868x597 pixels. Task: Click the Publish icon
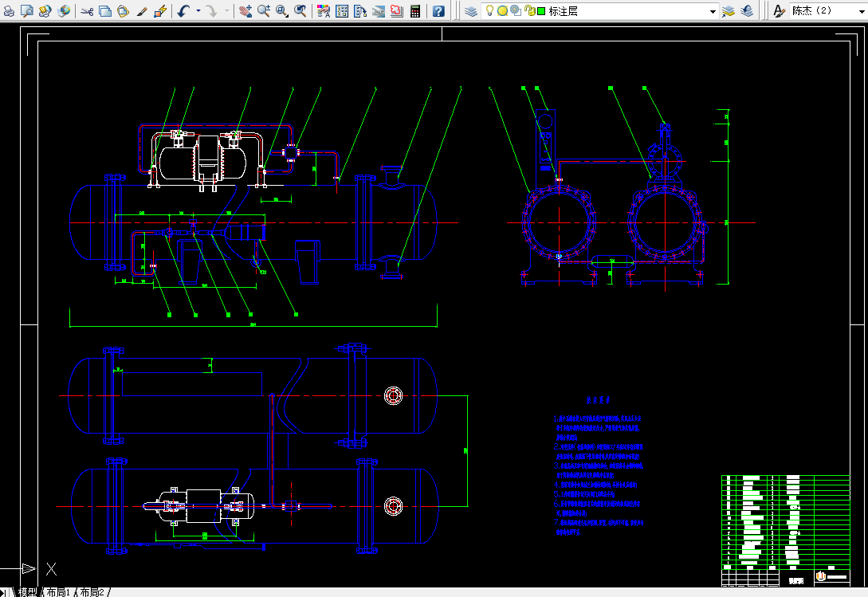coord(45,10)
